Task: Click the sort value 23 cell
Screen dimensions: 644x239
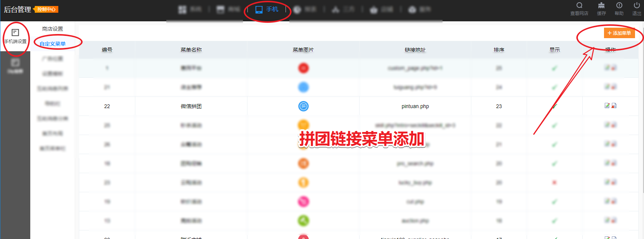Action: tap(499, 106)
